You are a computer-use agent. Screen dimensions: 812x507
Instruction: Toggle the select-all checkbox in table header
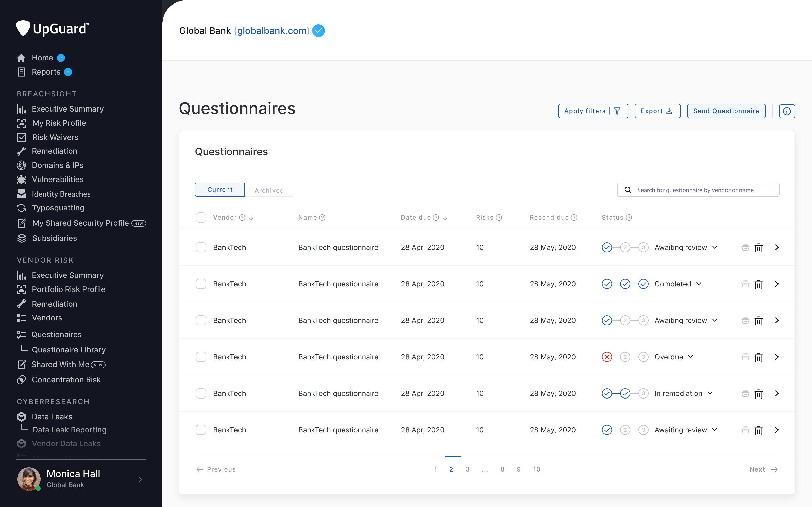(201, 218)
